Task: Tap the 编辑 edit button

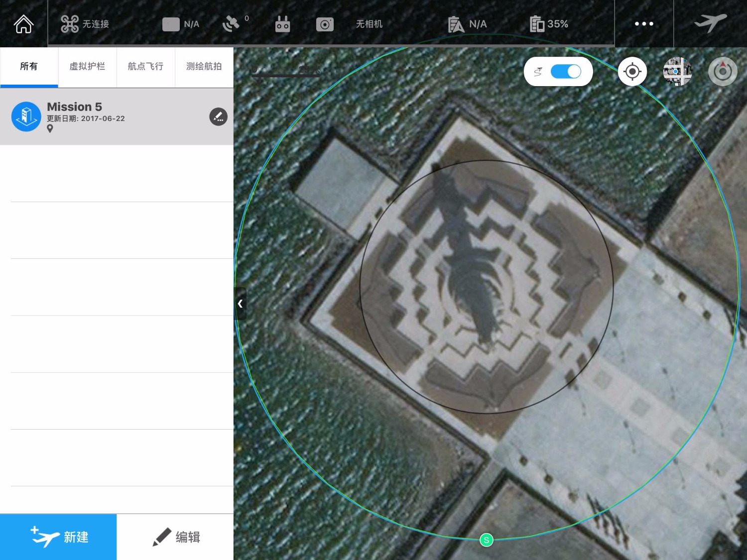Action: pyautogui.click(x=175, y=537)
